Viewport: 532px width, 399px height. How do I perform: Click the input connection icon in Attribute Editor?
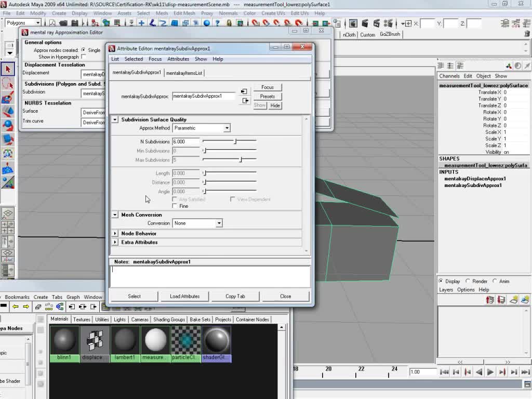click(244, 91)
